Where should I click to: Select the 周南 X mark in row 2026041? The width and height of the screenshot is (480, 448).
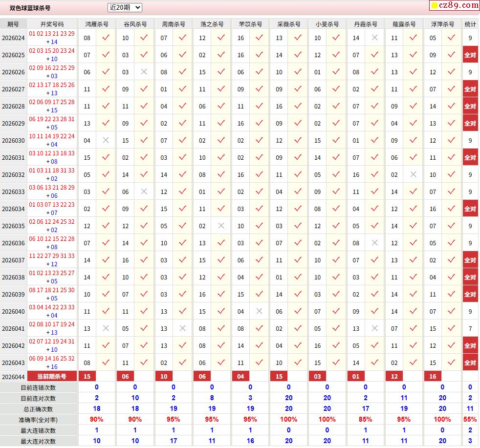pos(182,328)
